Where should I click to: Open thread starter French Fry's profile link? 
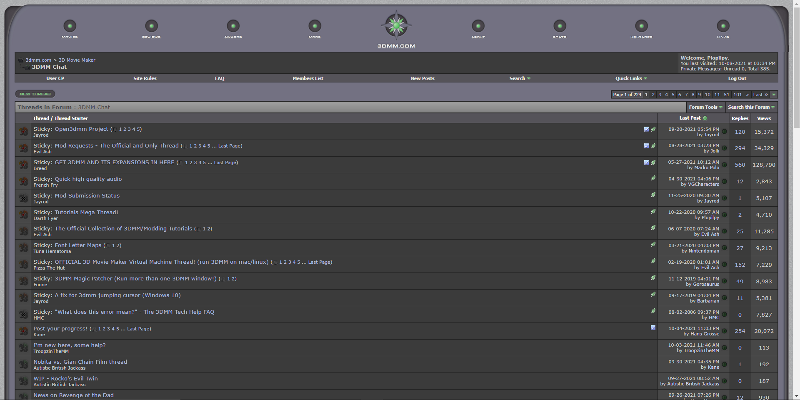point(45,185)
